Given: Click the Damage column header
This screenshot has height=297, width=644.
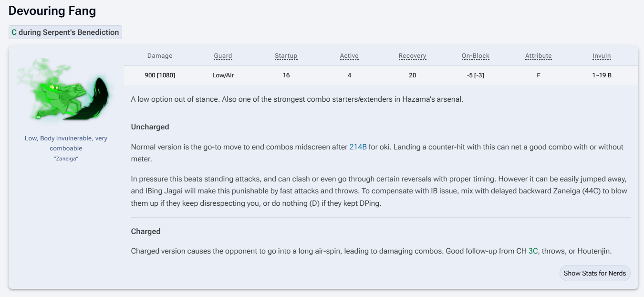Looking at the screenshot, I should click(160, 56).
